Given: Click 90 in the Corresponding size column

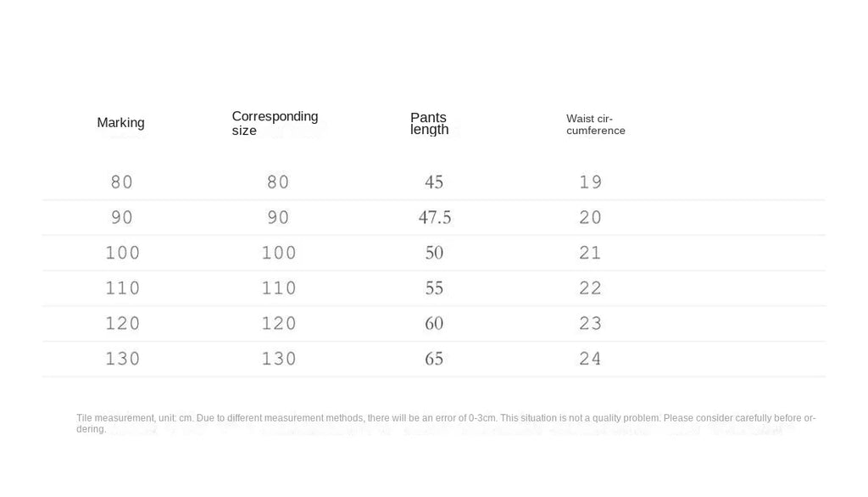Looking at the screenshot, I should (x=278, y=217).
